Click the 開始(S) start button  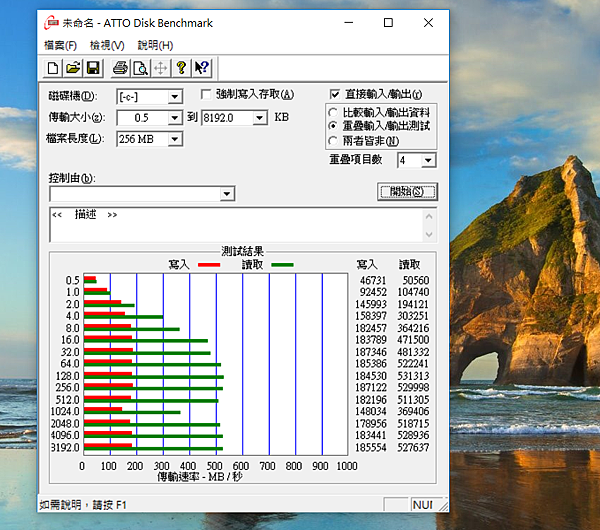click(407, 191)
